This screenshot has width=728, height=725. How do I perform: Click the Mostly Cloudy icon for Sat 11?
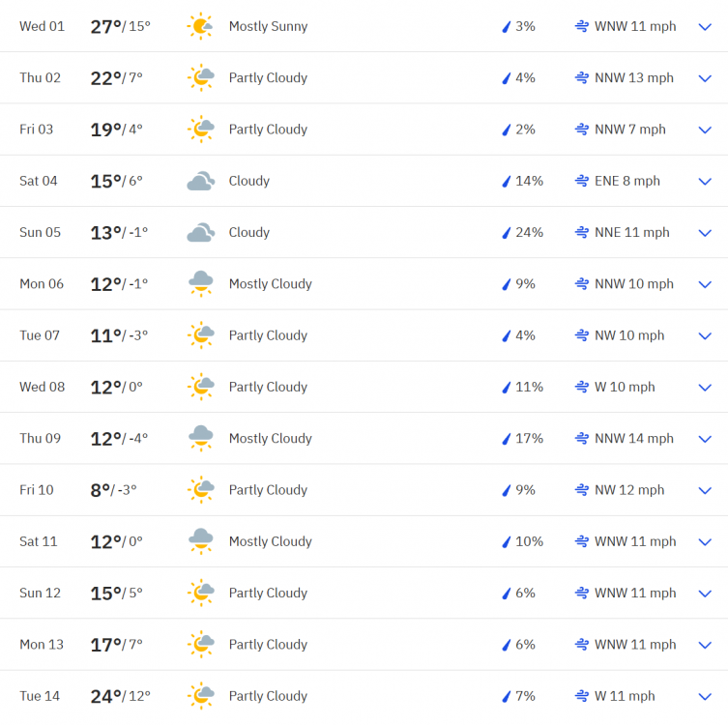tap(200, 541)
